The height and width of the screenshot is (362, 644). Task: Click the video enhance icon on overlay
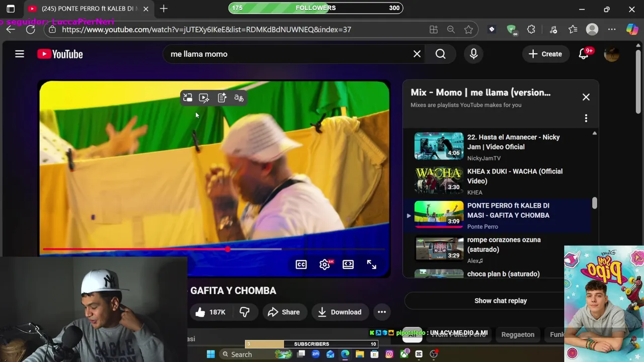pyautogui.click(x=204, y=98)
